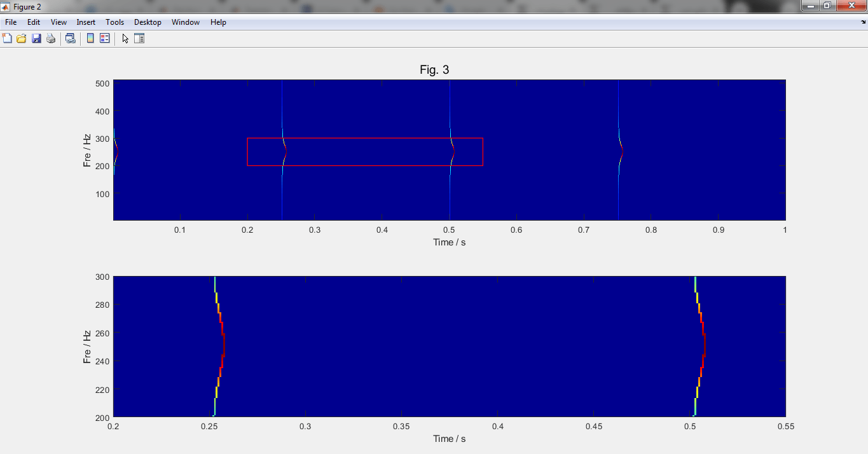Image resolution: width=868 pixels, height=454 pixels.
Task: Click the red curved ridge near 0.5 s lower plot
Action: click(x=703, y=347)
